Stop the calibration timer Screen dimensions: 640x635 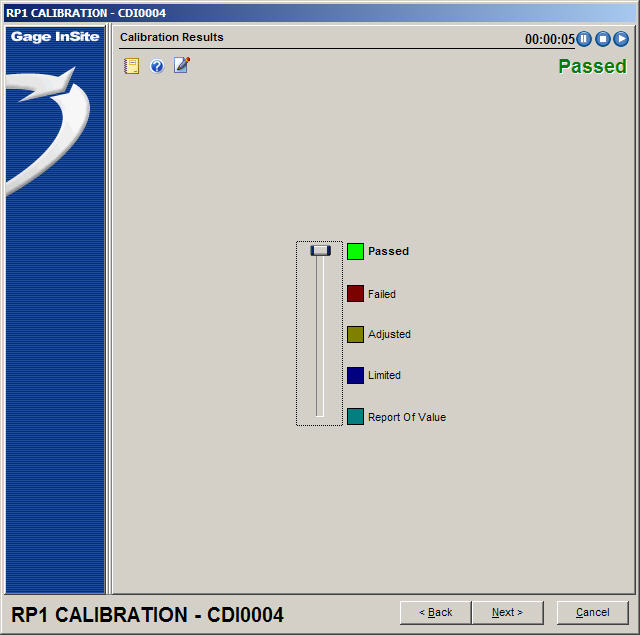(602, 39)
